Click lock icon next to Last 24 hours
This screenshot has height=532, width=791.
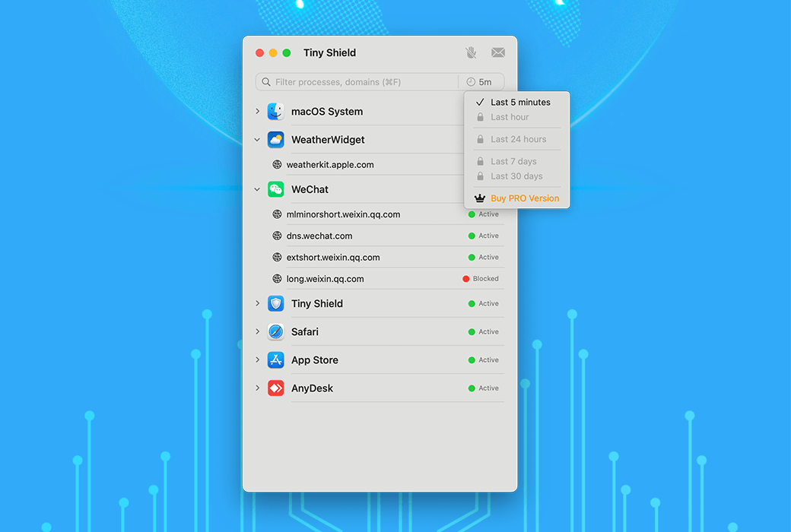point(480,139)
